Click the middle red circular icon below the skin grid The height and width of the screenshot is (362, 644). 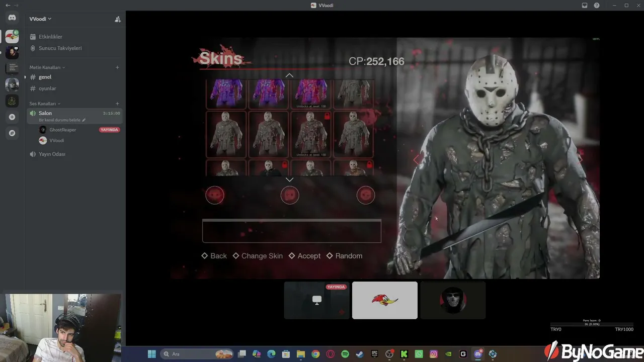coord(290,195)
